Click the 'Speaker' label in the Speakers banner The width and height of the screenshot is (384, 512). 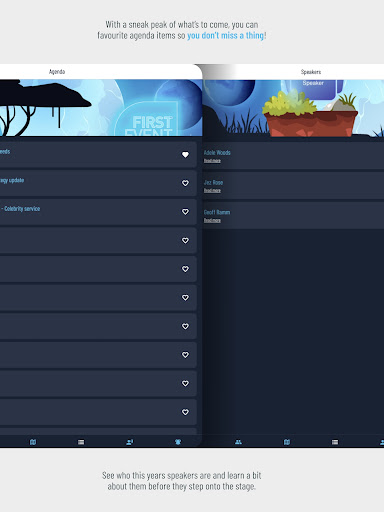(313, 83)
